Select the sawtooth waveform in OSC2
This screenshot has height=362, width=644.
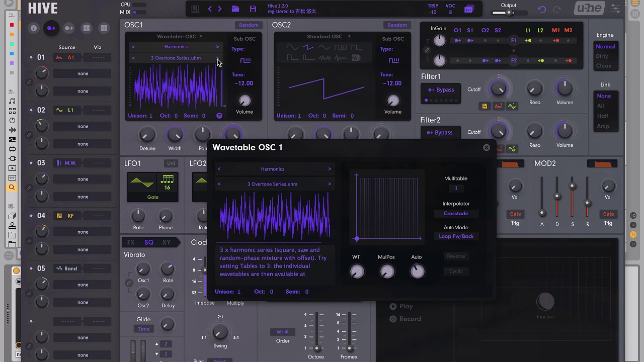(308, 47)
